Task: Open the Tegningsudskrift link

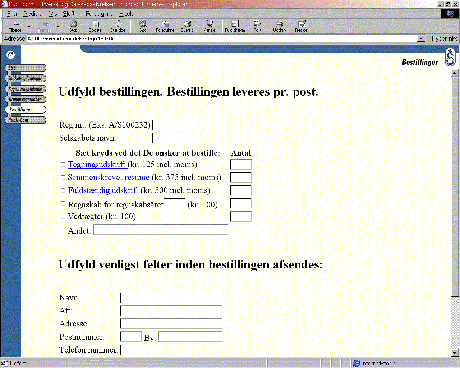Action: pos(97,164)
